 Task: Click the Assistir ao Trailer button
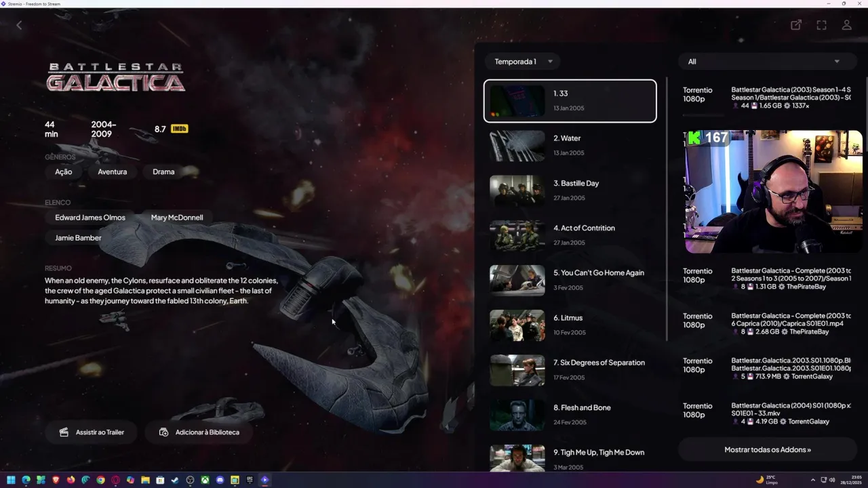[91, 432]
